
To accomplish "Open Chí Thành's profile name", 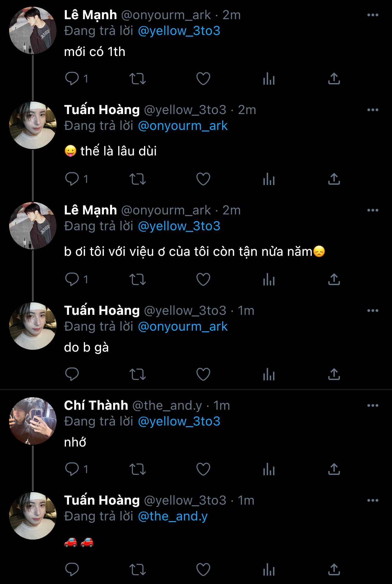I will (x=96, y=405).
